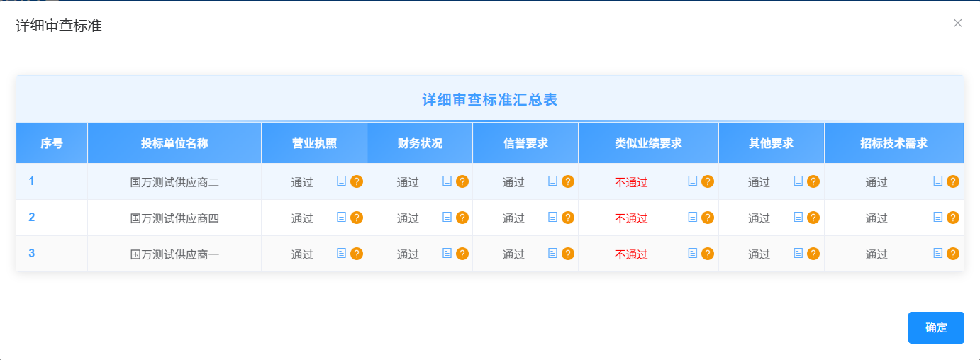Image resolution: width=980 pixels, height=360 pixels.
Task: Click help icon for 国万测试供应商一 招标技术需求
Action: [953, 254]
